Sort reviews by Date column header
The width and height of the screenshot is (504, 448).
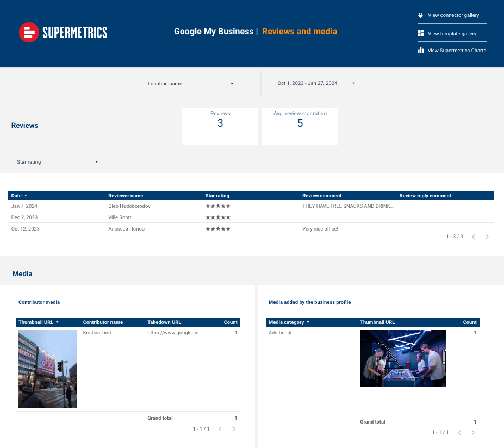17,196
